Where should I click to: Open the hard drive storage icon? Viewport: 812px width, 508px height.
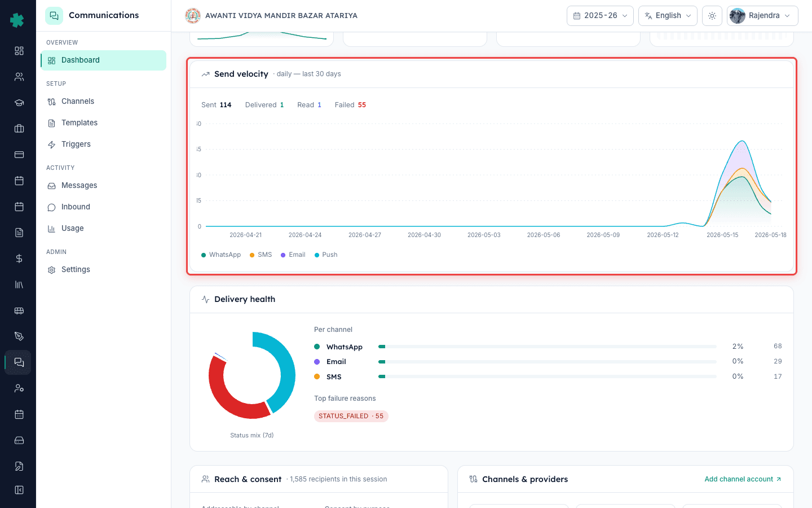point(19,440)
